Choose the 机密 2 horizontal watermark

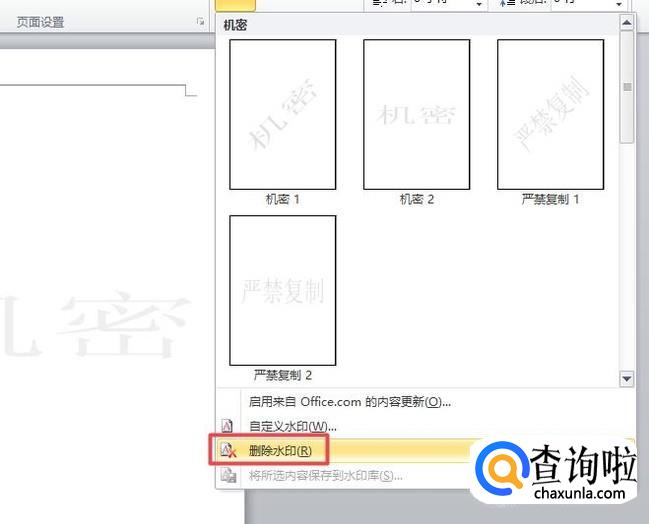pos(416,115)
